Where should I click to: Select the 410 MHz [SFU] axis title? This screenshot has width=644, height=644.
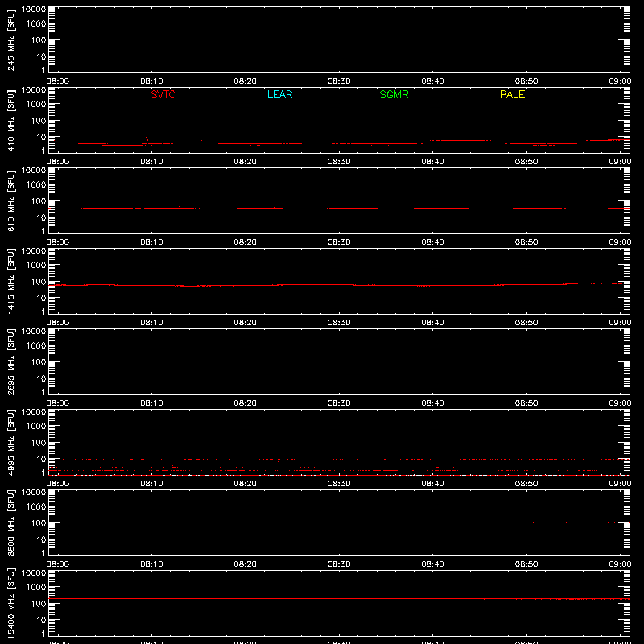10,120
